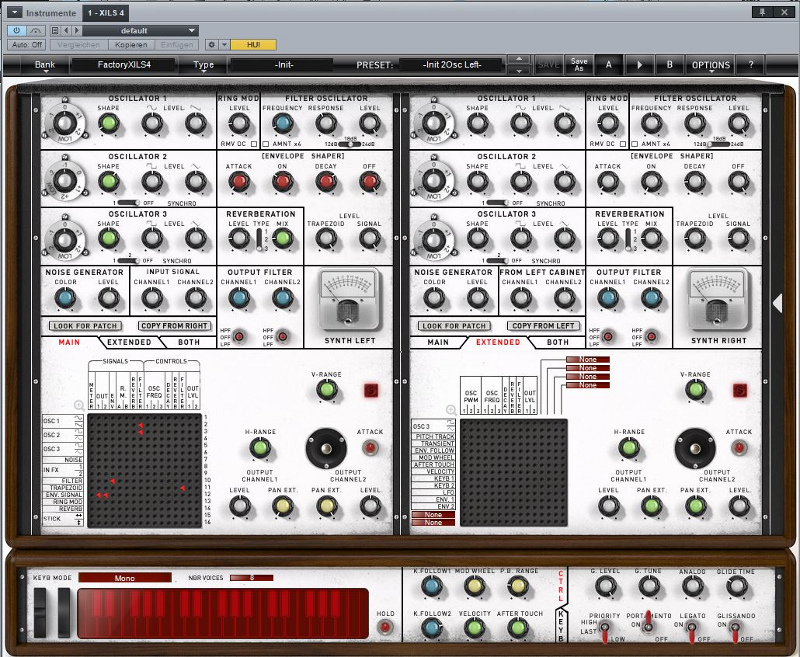This screenshot has height=657, width=800.
Task: Trigger the red ATTACK button on Synth Right
Action: (739, 448)
